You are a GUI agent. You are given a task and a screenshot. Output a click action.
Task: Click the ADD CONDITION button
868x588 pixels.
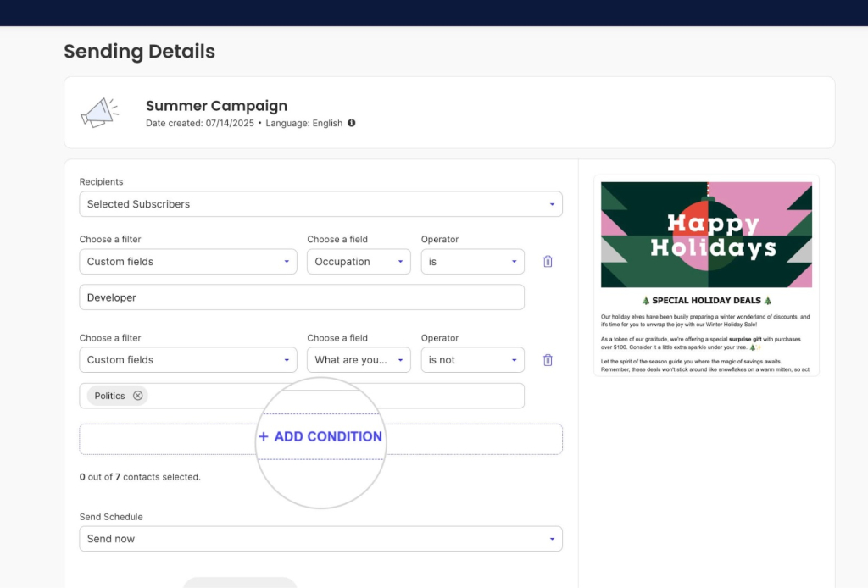pyautogui.click(x=320, y=436)
